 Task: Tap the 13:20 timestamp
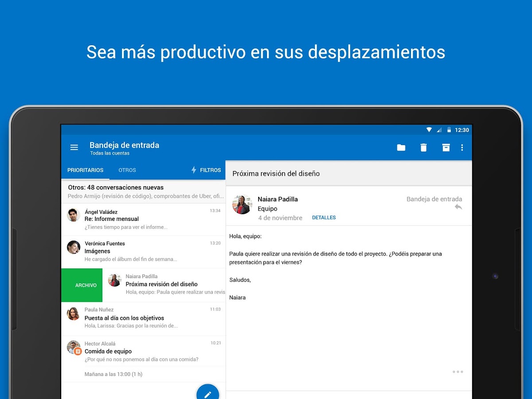pyautogui.click(x=215, y=243)
